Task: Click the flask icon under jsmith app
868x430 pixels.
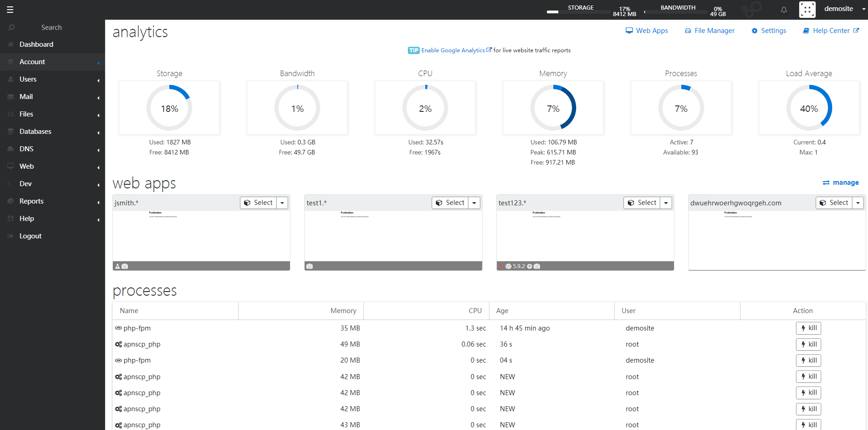Action: tap(117, 266)
